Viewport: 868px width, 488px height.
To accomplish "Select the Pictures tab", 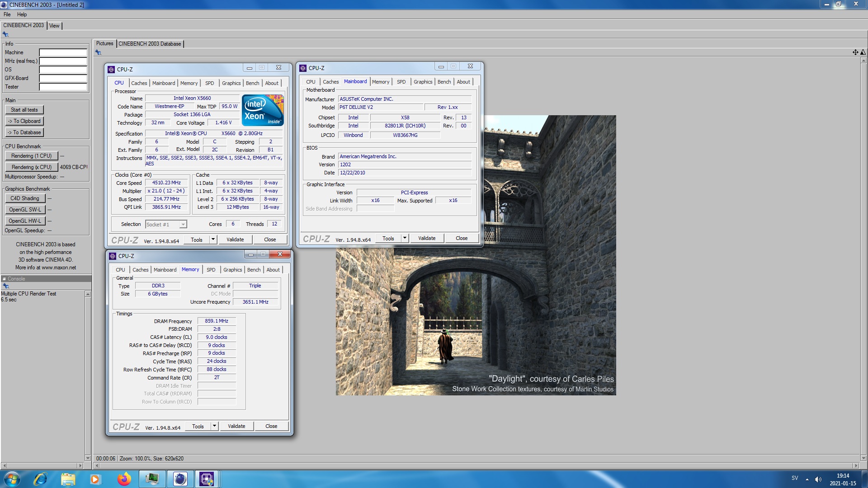I will pyautogui.click(x=105, y=44).
